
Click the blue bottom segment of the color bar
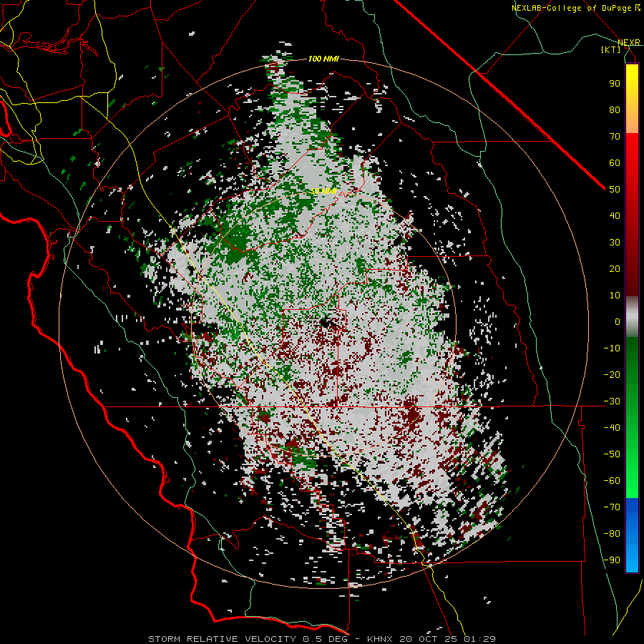coord(632,535)
